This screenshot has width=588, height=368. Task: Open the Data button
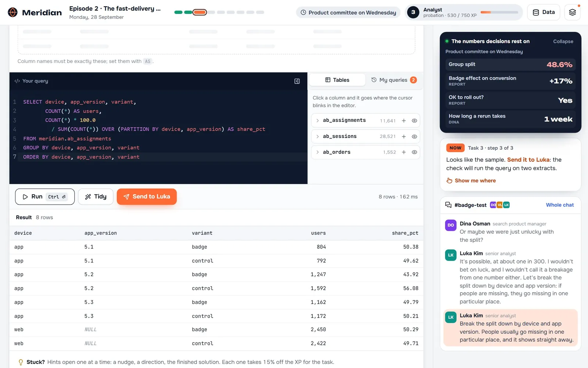(544, 13)
